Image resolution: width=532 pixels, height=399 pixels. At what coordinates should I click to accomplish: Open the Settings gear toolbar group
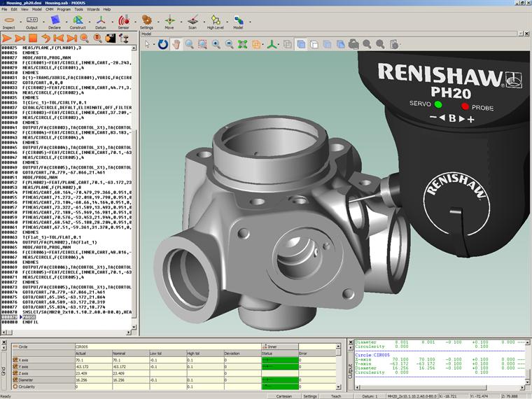(x=146, y=22)
